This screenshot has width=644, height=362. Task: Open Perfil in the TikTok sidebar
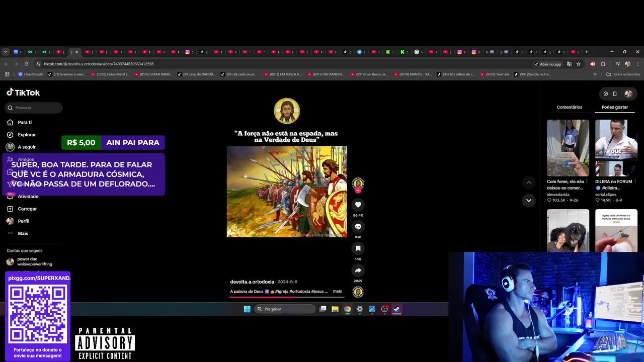(18, 221)
